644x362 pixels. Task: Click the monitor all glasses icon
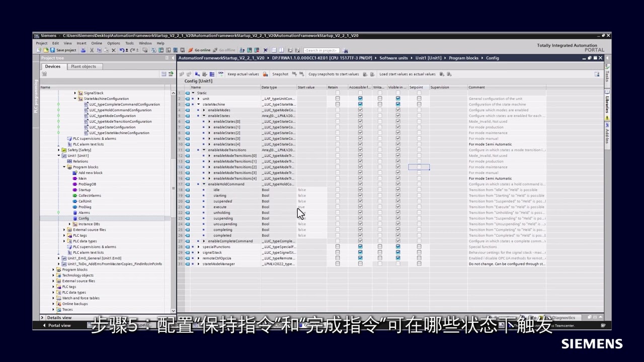(x=221, y=74)
